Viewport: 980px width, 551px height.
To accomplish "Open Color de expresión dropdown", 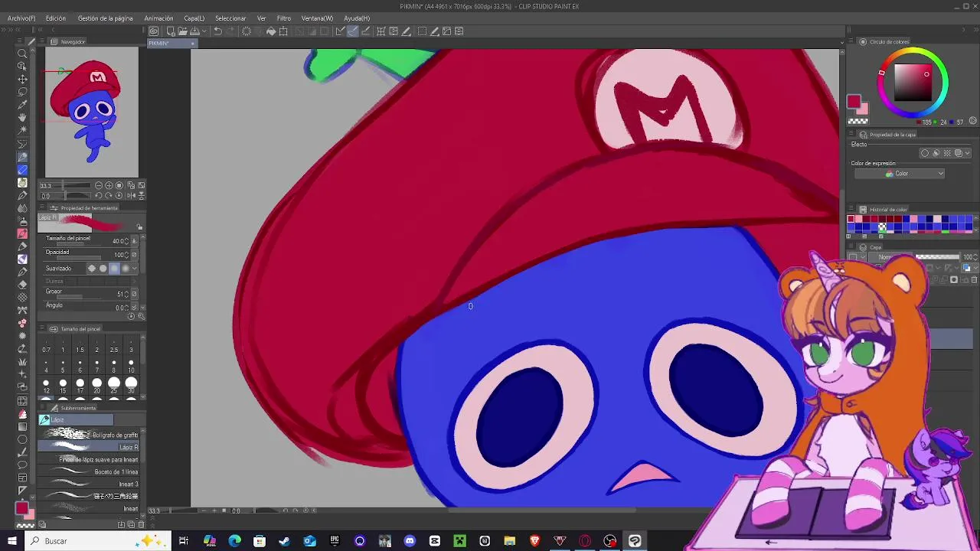I will (x=900, y=174).
